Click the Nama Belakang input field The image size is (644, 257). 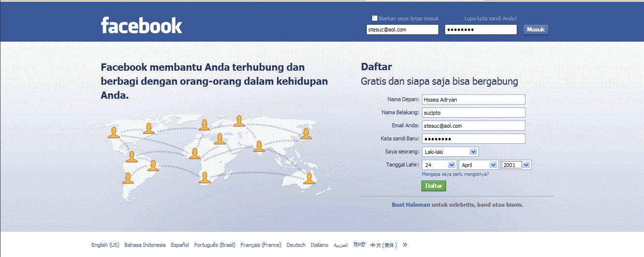coord(473,113)
